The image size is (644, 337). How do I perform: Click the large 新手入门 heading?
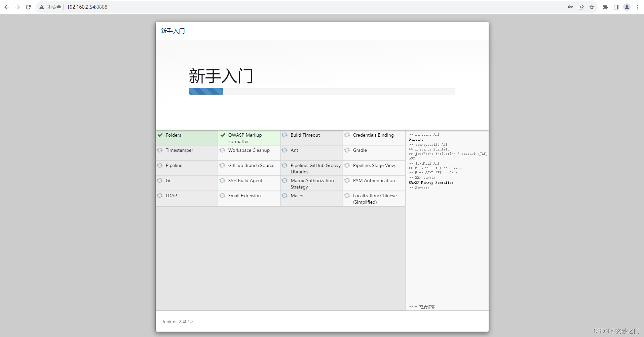coord(221,76)
